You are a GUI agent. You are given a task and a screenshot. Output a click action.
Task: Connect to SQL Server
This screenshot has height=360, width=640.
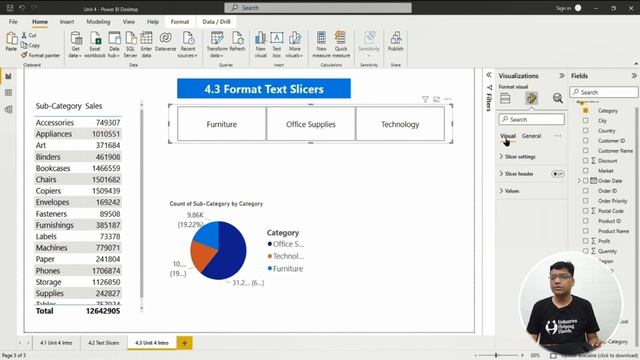[130, 44]
